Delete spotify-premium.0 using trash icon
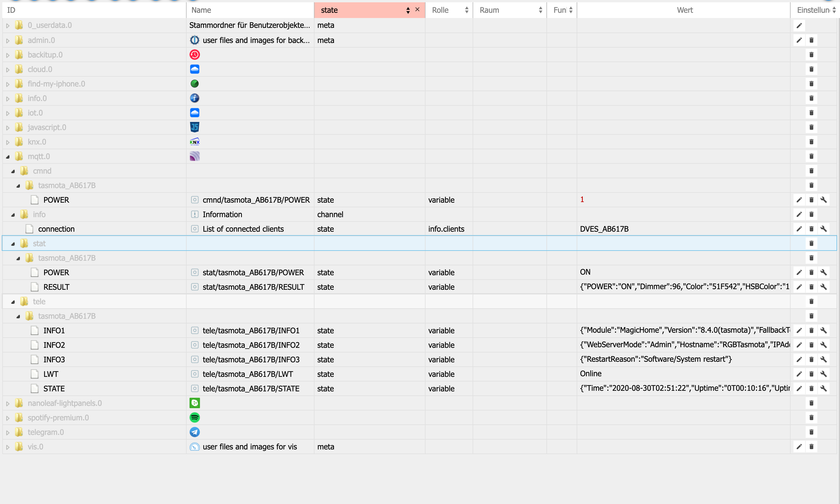The image size is (840, 504). (x=811, y=418)
